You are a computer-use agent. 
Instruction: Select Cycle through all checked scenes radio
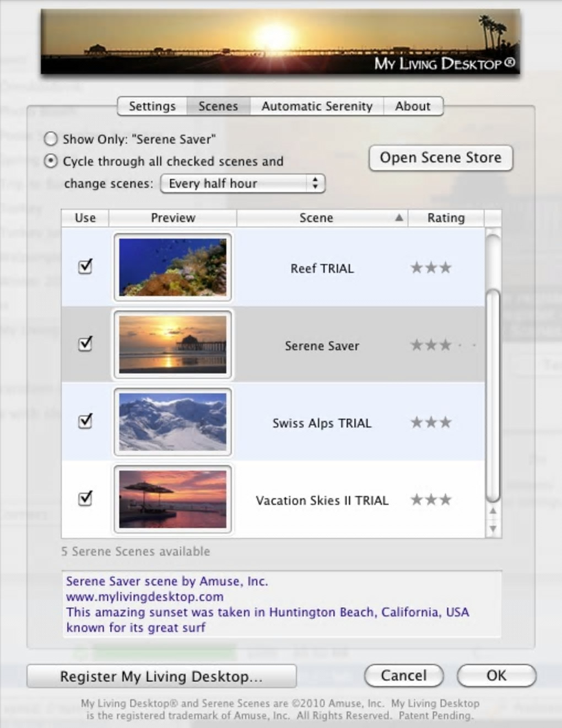click(x=51, y=161)
